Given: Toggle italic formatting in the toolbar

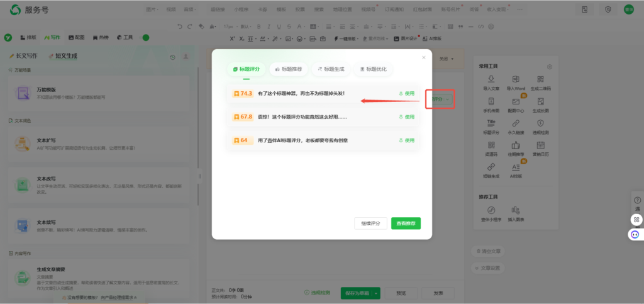Looking at the screenshot, I should click(x=267, y=26).
